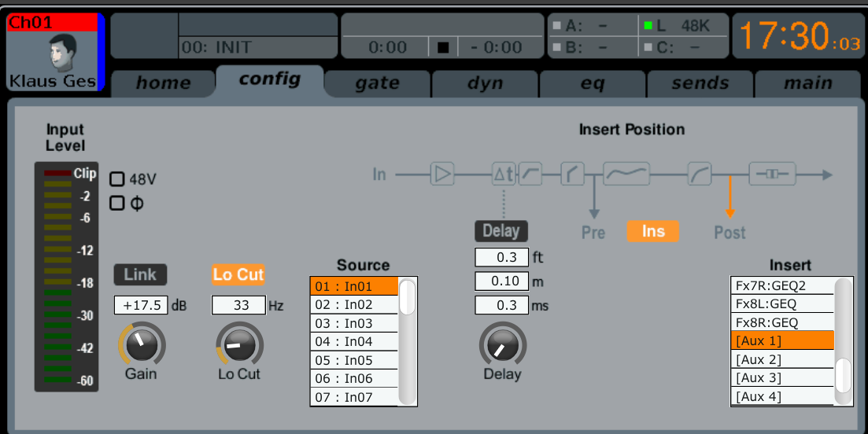This screenshot has height=434, width=868.
Task: Click the Delay rotary knob
Action: click(503, 345)
